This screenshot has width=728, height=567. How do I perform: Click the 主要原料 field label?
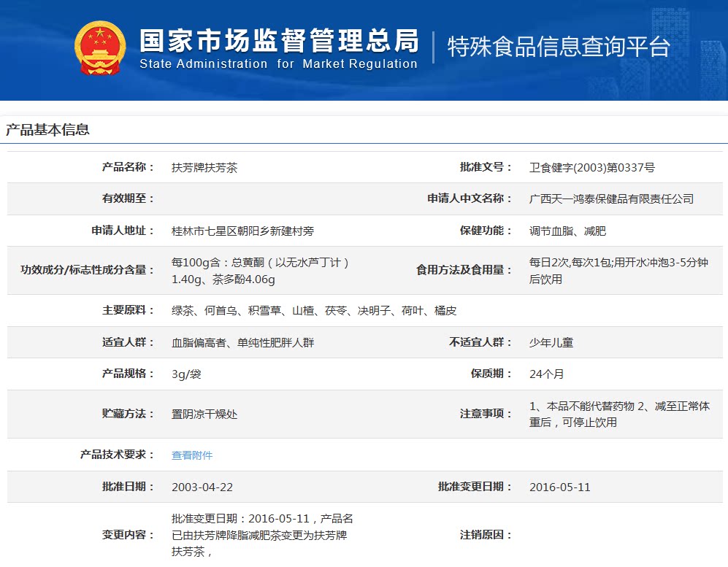(128, 310)
